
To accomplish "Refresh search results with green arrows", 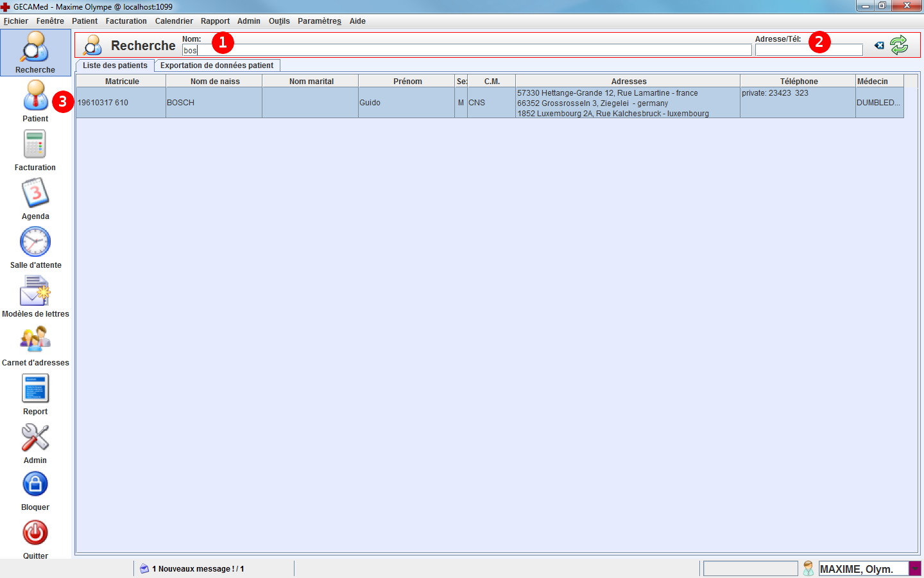I will click(x=899, y=45).
